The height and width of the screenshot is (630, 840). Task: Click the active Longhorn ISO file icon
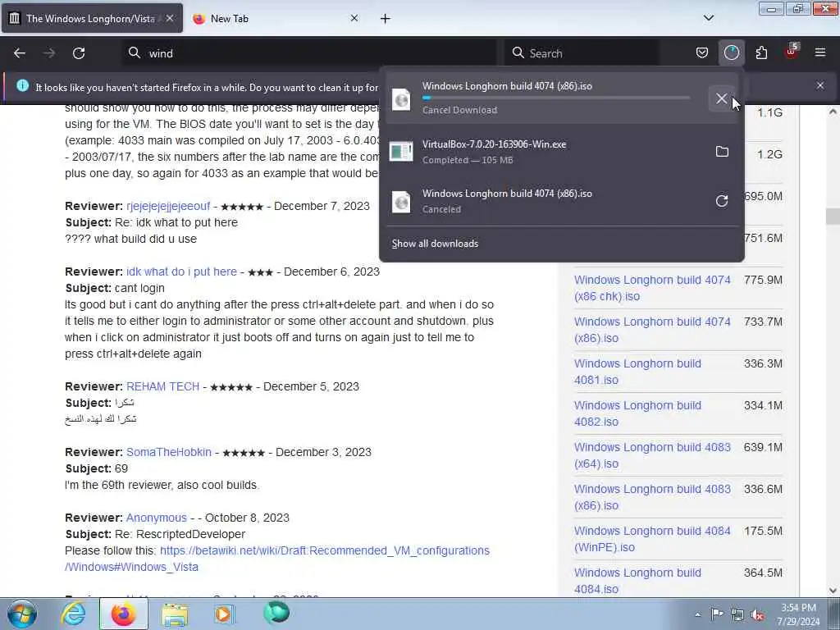(401, 99)
